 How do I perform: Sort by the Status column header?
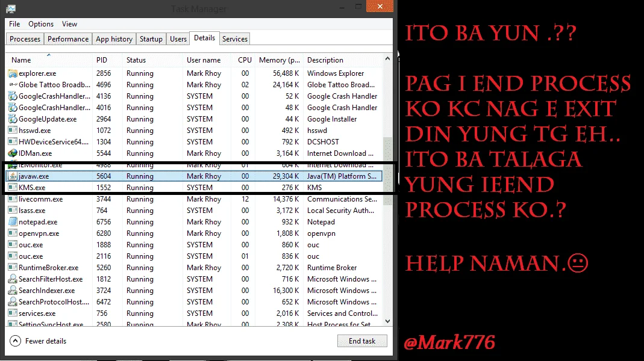[153, 60]
